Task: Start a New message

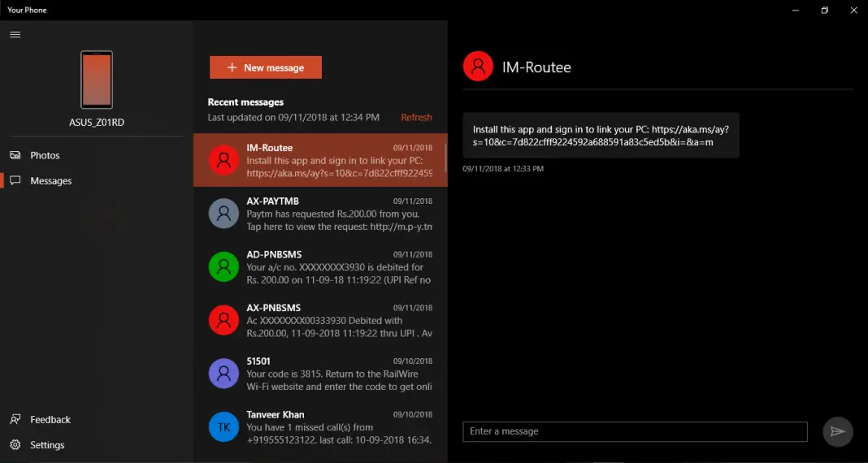Action: point(266,67)
